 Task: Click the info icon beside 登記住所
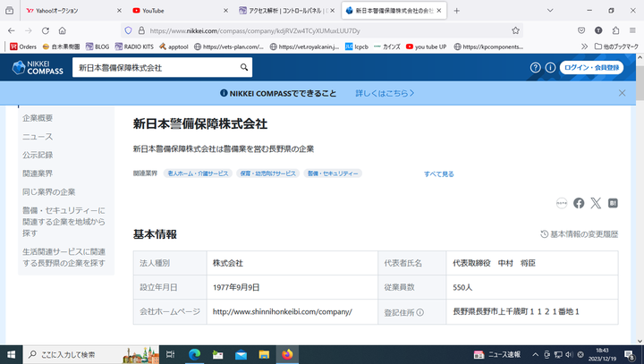pyautogui.click(x=419, y=312)
